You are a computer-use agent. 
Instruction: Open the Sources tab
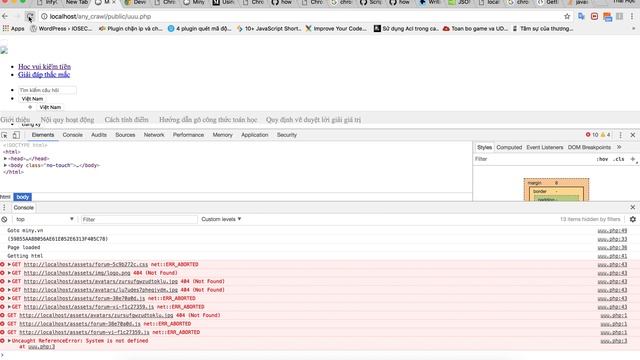tap(125, 135)
